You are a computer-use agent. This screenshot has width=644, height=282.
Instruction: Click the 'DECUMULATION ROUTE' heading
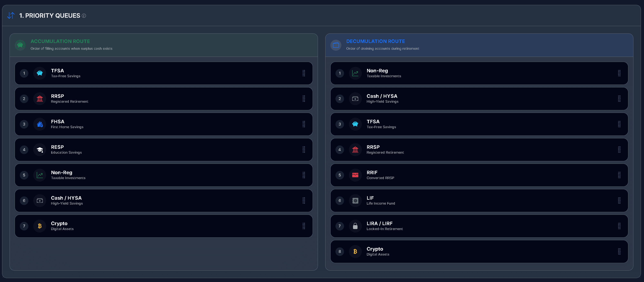[375, 41]
